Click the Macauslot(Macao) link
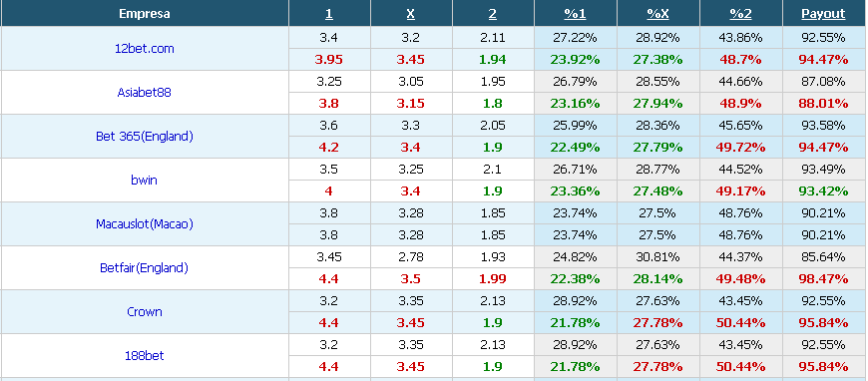The height and width of the screenshot is (381, 868). [x=144, y=223]
